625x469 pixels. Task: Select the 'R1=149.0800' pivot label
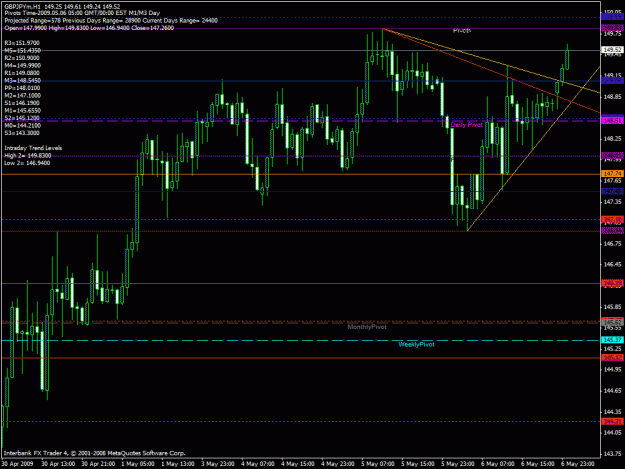point(22,73)
